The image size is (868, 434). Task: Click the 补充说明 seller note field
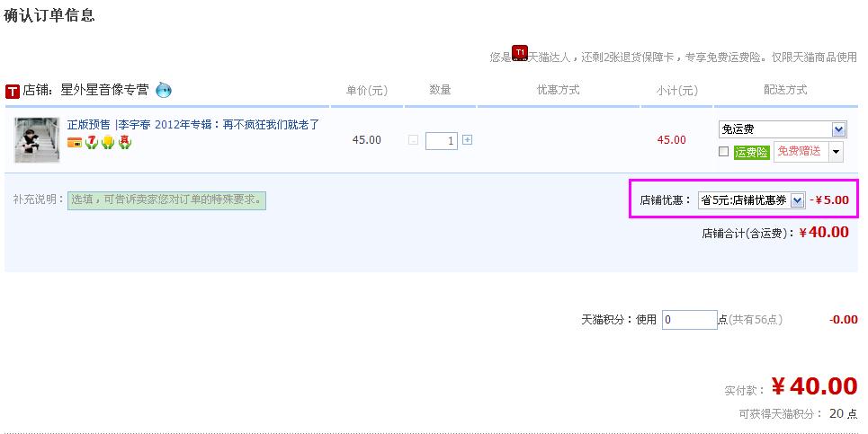(x=166, y=200)
